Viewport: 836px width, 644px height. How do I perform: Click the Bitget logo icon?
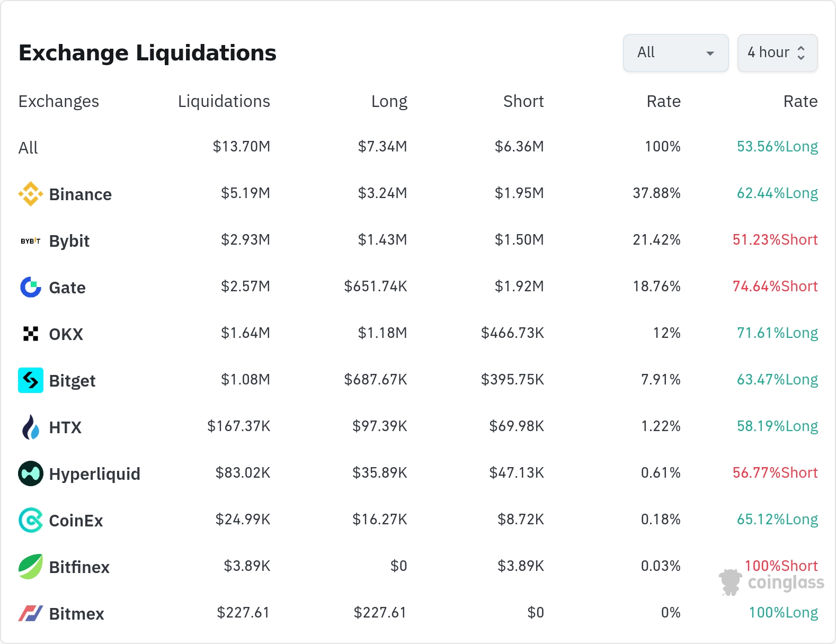(31, 380)
